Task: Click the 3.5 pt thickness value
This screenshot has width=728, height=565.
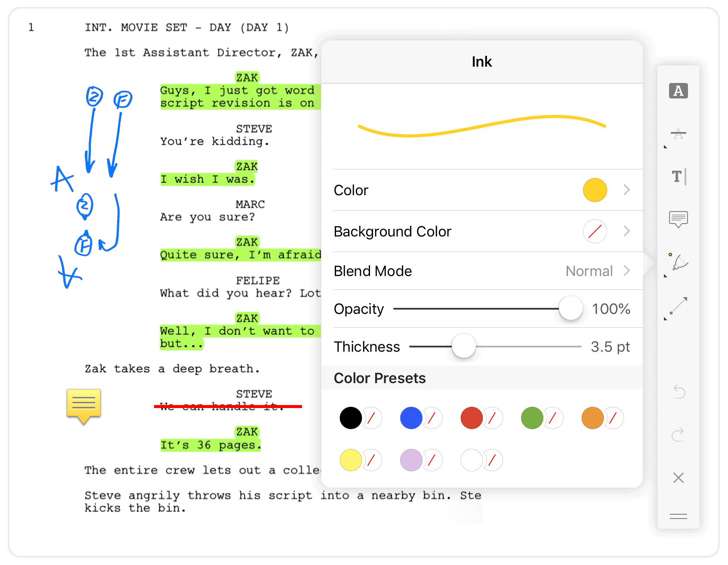Action: pyautogui.click(x=610, y=347)
